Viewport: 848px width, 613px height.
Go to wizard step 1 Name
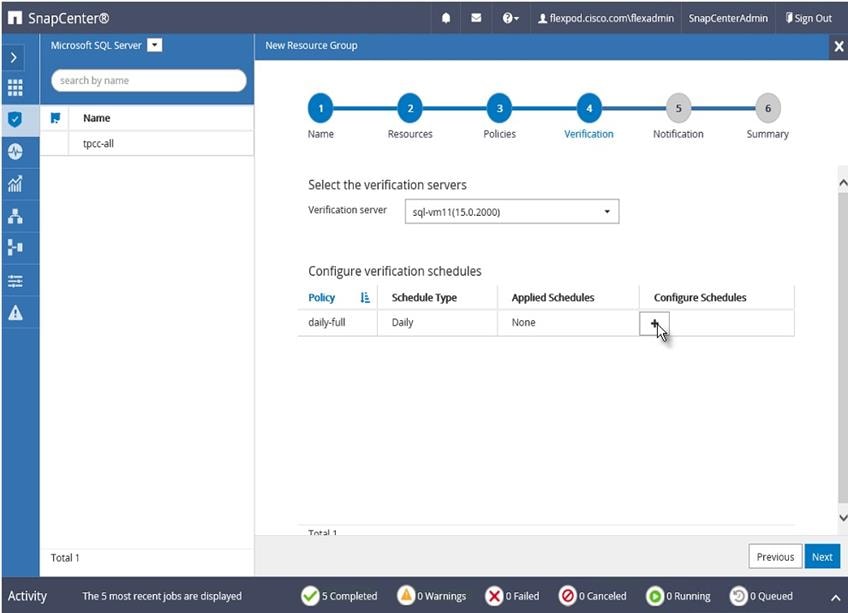(321, 108)
